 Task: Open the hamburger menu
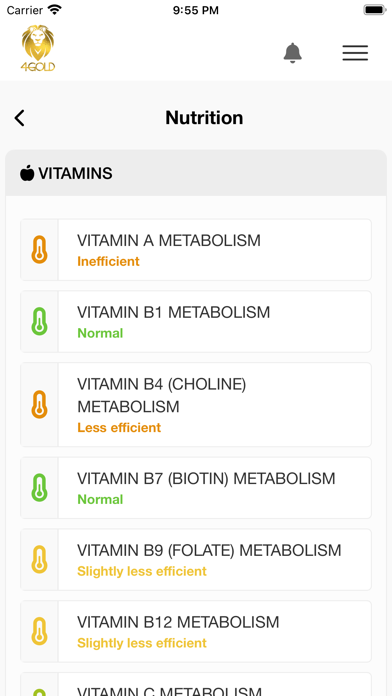[x=355, y=53]
